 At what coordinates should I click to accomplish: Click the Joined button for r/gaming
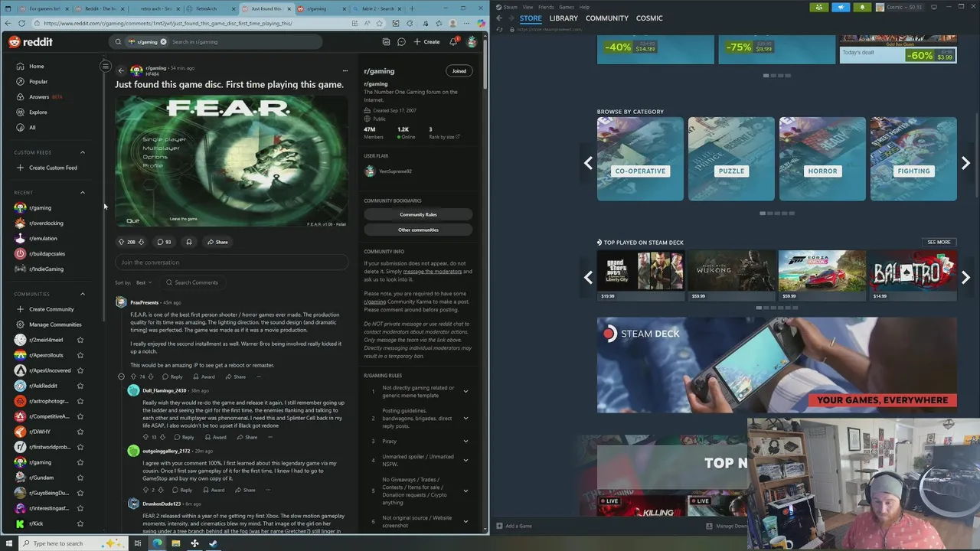coord(459,71)
